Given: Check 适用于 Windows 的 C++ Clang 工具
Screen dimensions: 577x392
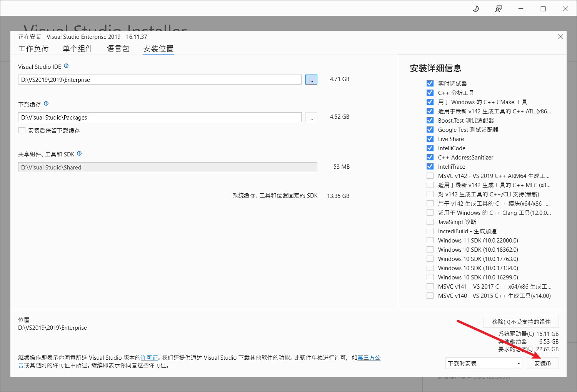Looking at the screenshot, I should click(430, 213).
